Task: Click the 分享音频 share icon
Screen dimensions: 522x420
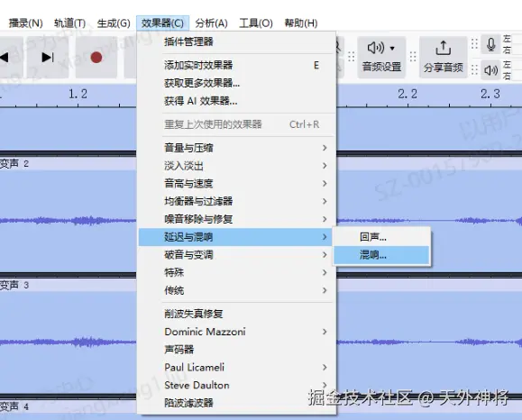Action: (443, 49)
